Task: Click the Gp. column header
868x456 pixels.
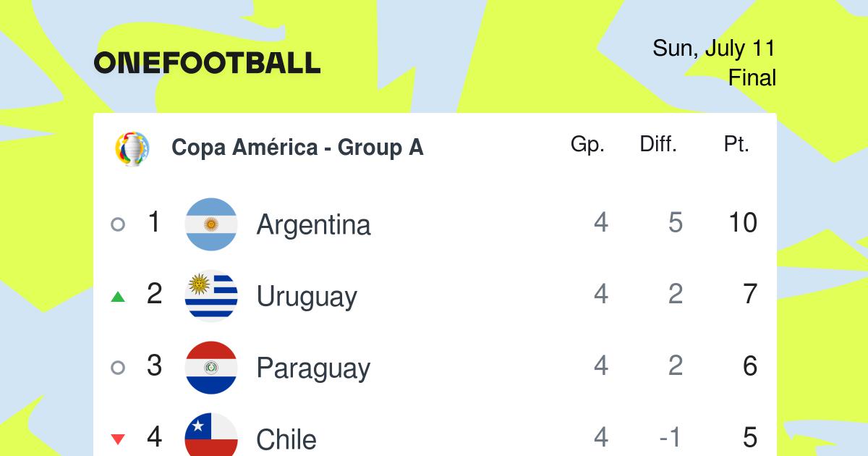Action: click(x=587, y=145)
